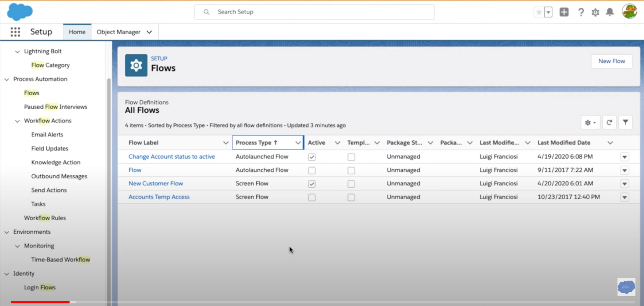The width and height of the screenshot is (644, 306).
Task: Enable Active on the Flow row
Action: 311,171
